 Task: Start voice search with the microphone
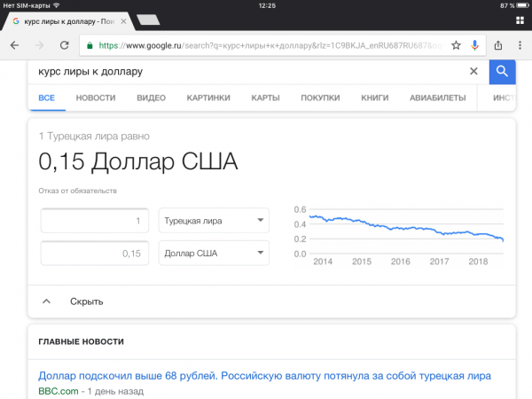point(474,44)
